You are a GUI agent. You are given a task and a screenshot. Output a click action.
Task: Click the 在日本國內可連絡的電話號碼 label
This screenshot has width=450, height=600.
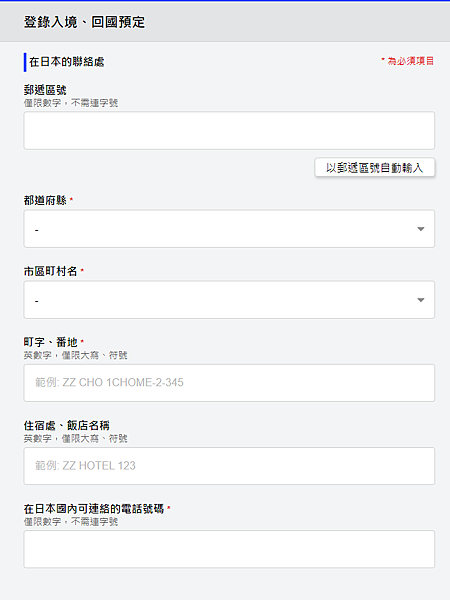coord(94,509)
